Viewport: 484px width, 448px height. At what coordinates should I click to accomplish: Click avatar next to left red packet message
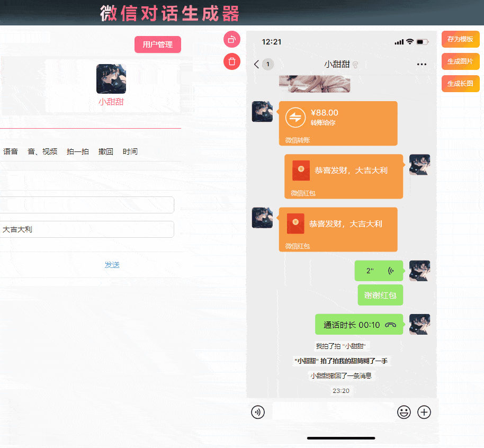click(262, 218)
